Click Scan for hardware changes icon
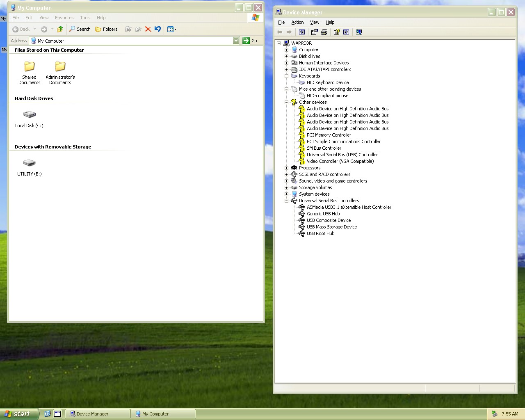 (x=359, y=32)
